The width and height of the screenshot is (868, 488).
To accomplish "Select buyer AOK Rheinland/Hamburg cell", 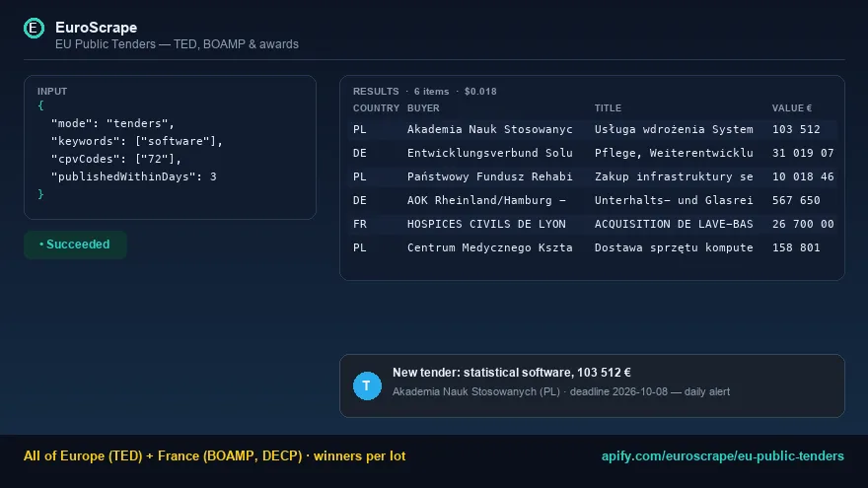I will [x=486, y=200].
